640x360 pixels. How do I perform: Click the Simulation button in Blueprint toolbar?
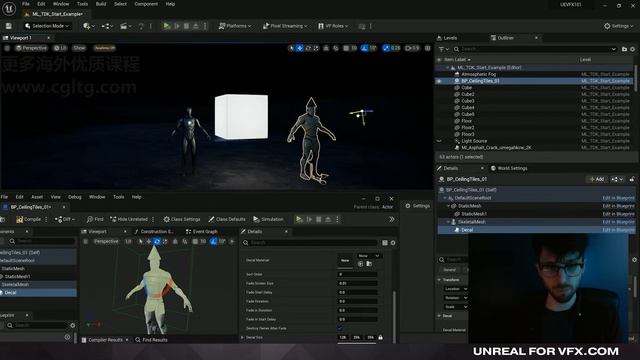tap(268, 220)
